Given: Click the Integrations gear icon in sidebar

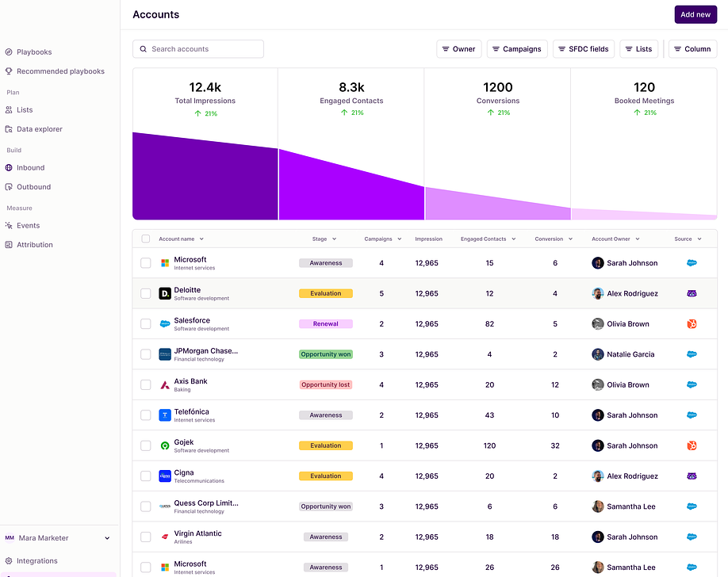Looking at the screenshot, I should [9, 561].
